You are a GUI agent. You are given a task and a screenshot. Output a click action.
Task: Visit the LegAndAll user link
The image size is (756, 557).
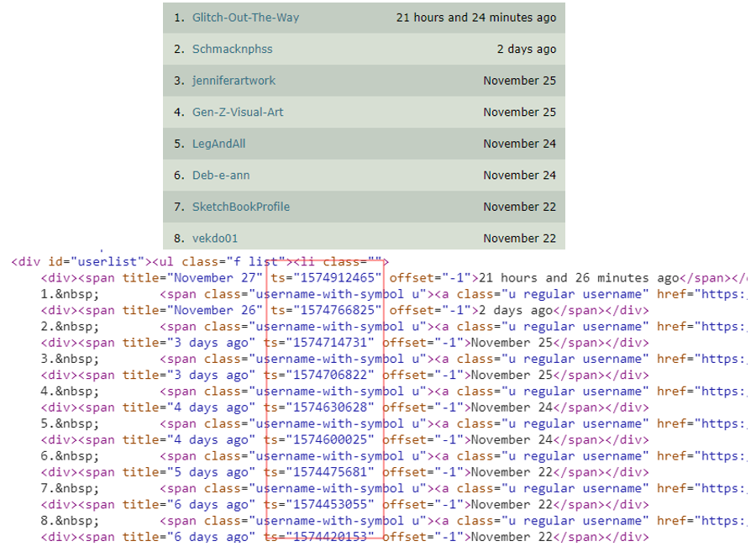click(x=218, y=144)
